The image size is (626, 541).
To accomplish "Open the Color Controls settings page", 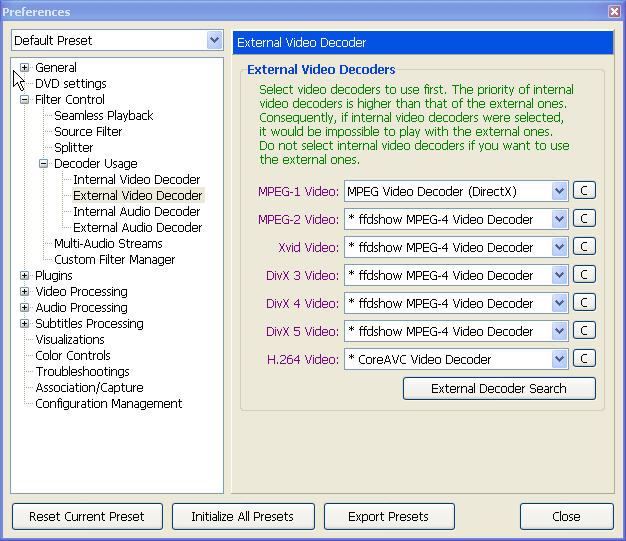I will pos(73,356).
